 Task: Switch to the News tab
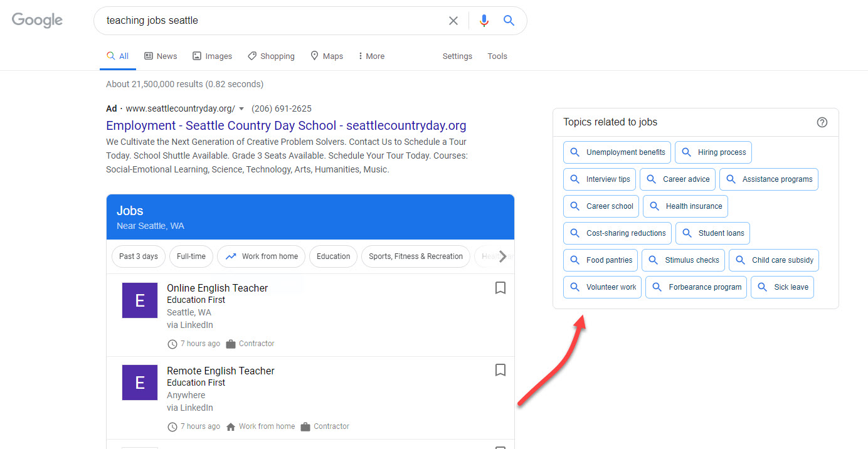pyautogui.click(x=161, y=56)
